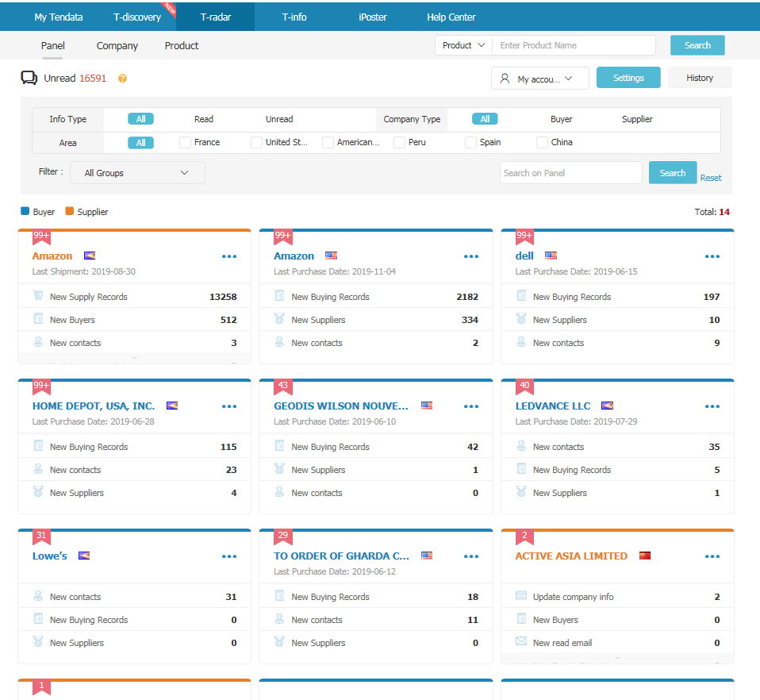Open more options on LEDVANCE LLC card
Screen dimensions: 760x700
712,406
